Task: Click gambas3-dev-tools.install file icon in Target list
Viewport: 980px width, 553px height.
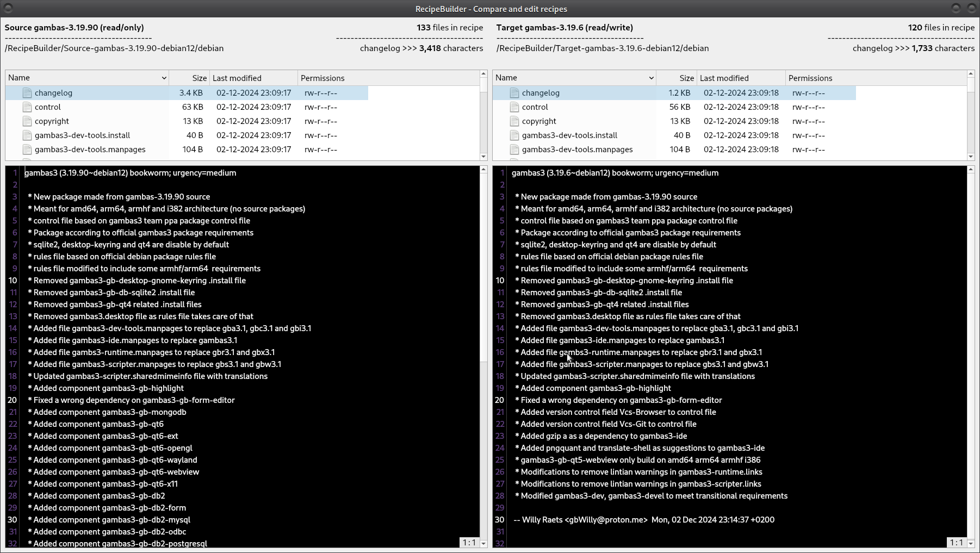Action: click(x=514, y=135)
